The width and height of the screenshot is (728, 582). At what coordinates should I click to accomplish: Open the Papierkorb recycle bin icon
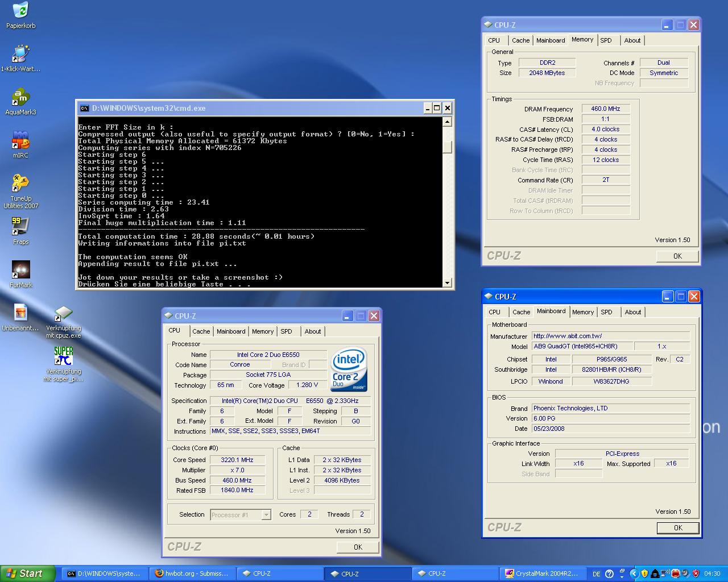point(20,10)
